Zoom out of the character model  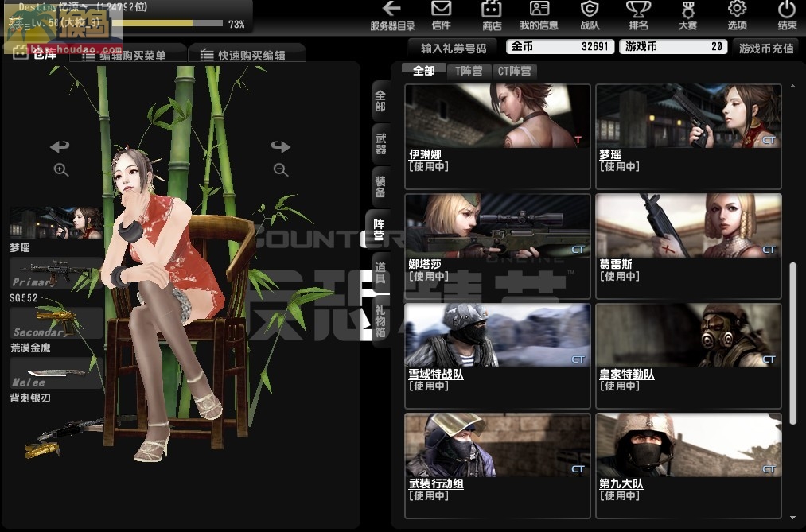click(x=281, y=170)
